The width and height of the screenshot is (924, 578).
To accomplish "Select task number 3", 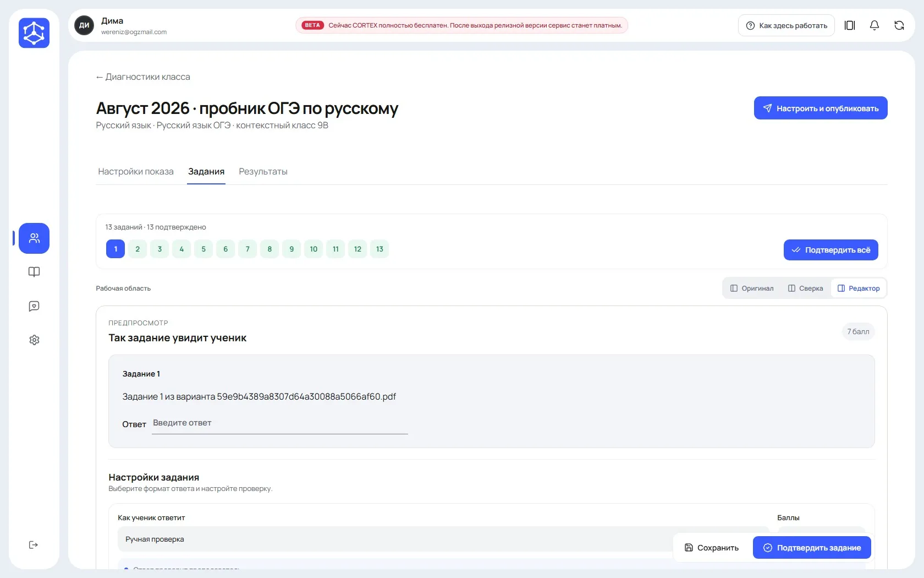I will (159, 249).
